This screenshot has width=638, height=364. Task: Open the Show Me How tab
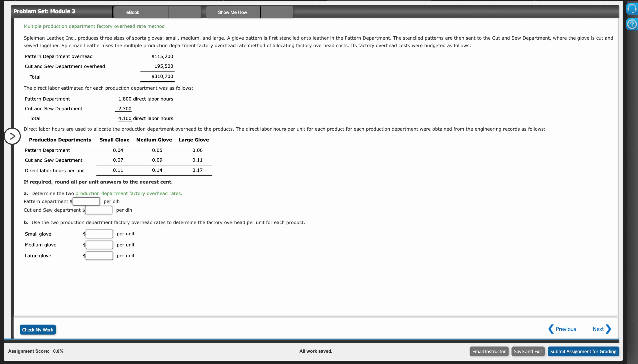point(233,12)
